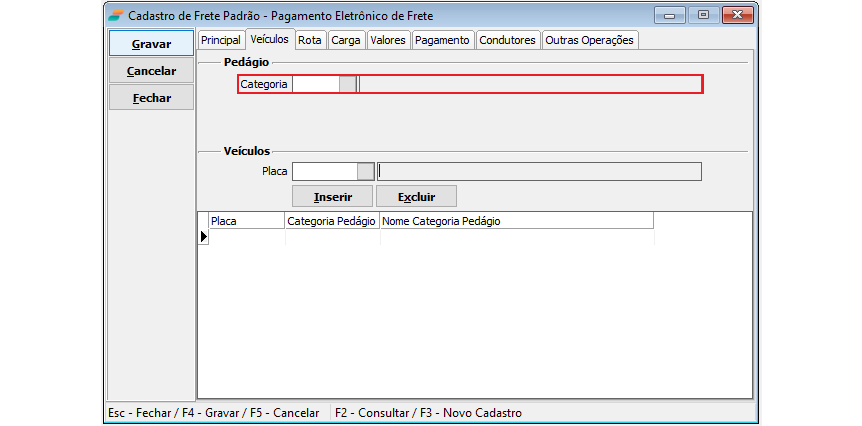Viewport: 862px width, 426px height.
Task: Click the Nome Categoria Pedágio column header
Action: (x=516, y=221)
